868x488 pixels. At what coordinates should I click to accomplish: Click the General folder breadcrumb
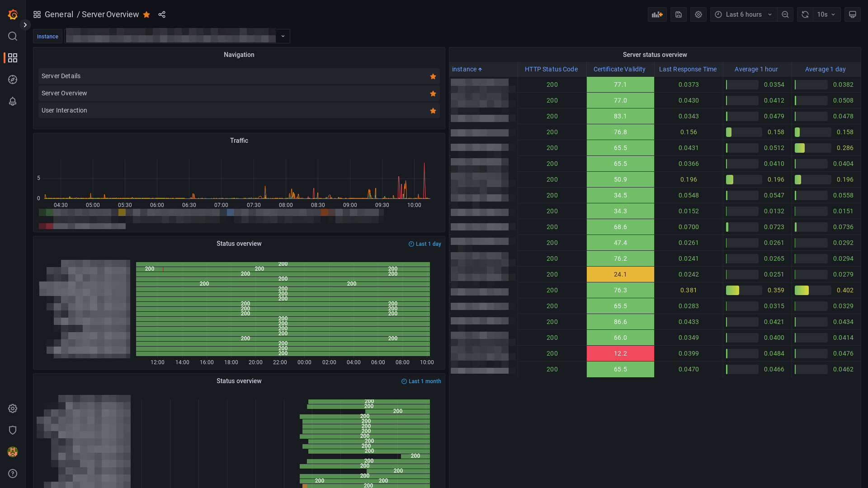point(59,14)
